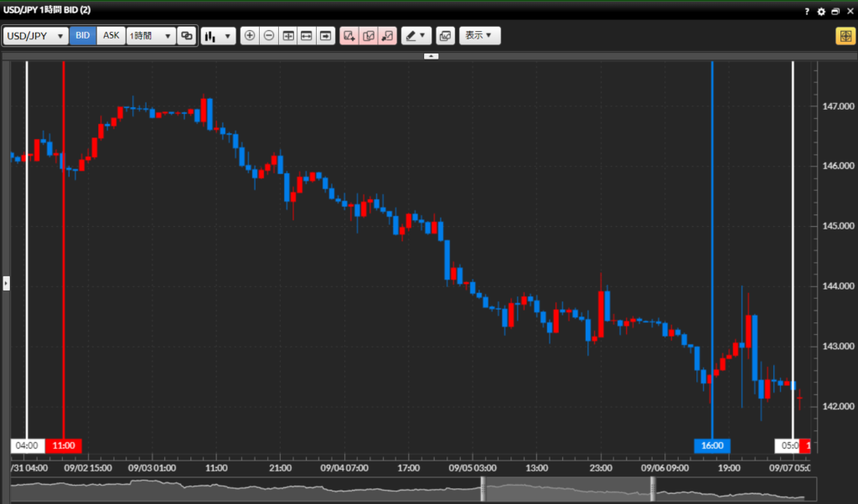The height and width of the screenshot is (504, 858).
Task: Click the scroll-to-latest arrow icon
Action: coord(325,36)
